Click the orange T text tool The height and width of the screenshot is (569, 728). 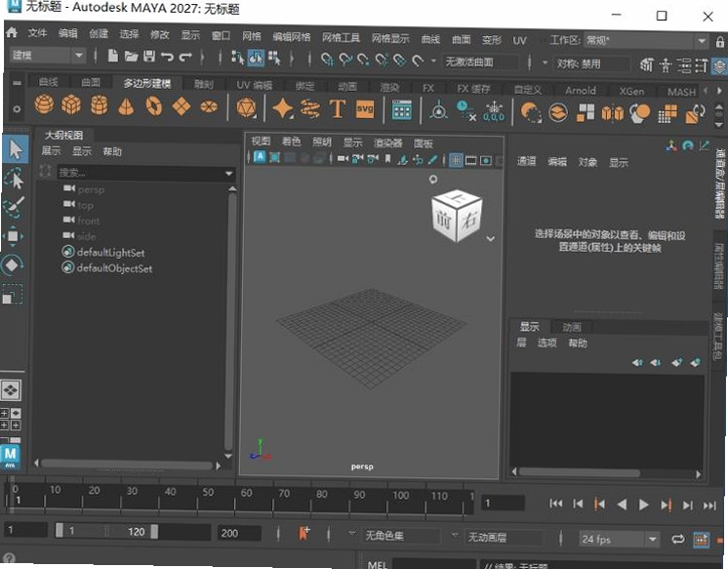point(338,109)
